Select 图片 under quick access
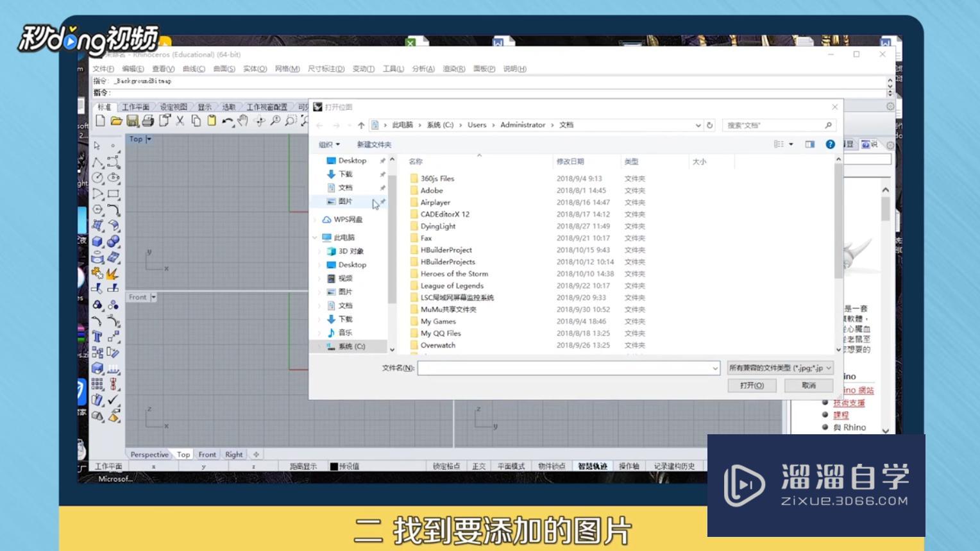980x551 pixels. (x=345, y=201)
